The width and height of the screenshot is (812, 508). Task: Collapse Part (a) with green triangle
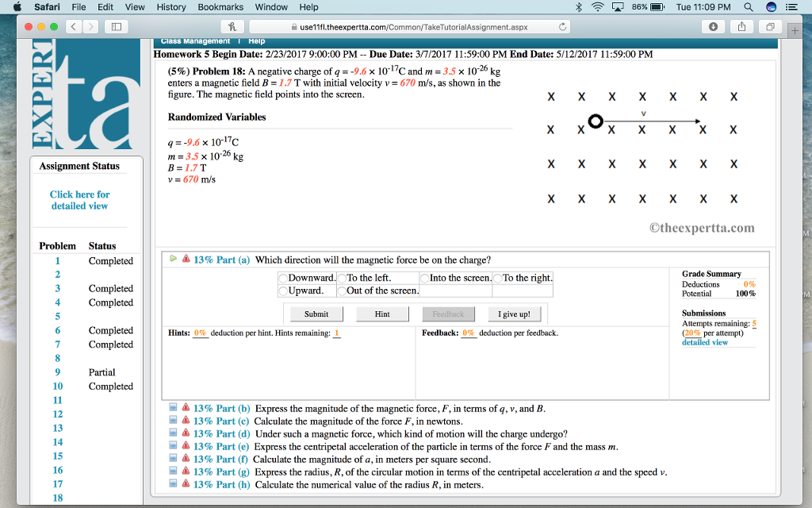pyautogui.click(x=173, y=258)
